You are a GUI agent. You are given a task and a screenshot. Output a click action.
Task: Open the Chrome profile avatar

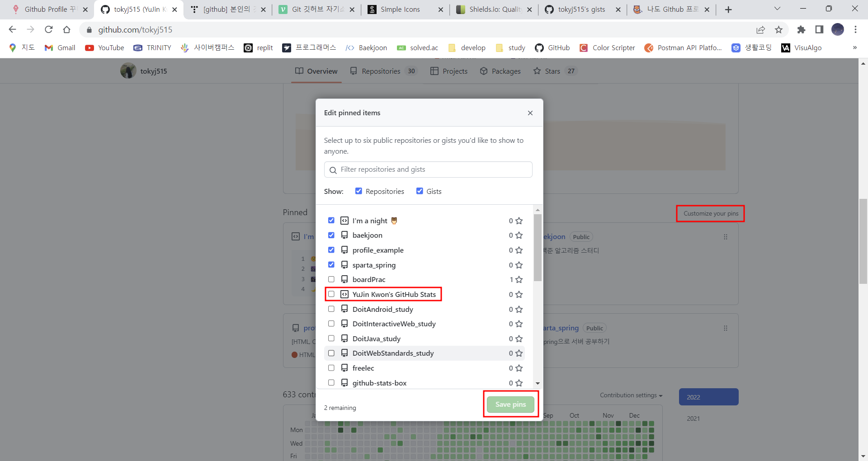(x=838, y=29)
